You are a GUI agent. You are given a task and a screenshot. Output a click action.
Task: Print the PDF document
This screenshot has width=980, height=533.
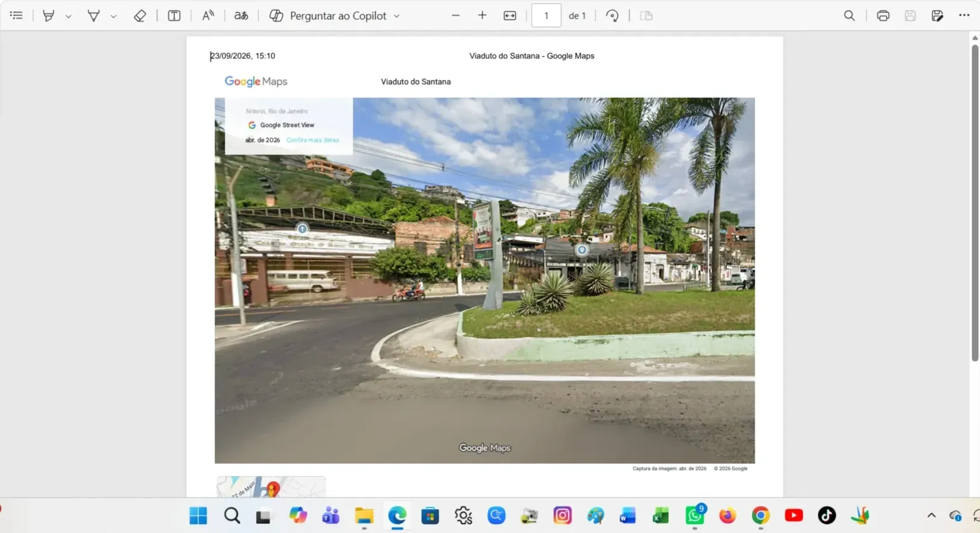pyautogui.click(x=883, y=16)
